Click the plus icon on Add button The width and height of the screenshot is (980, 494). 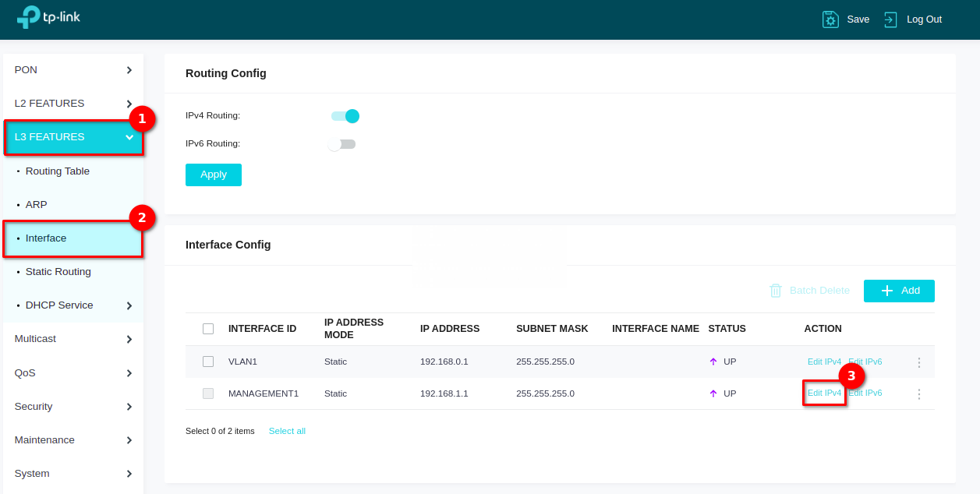[x=886, y=291]
